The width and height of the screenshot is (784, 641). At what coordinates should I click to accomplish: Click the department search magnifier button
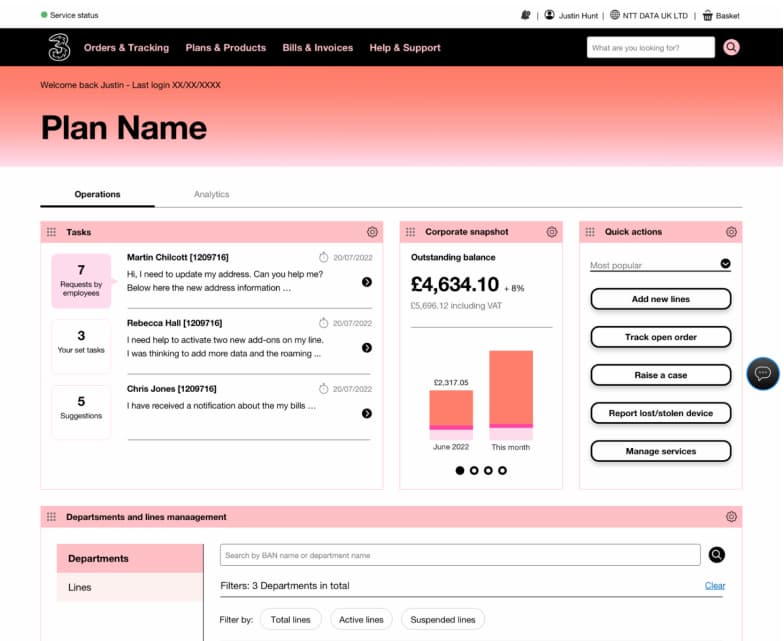[716, 554]
